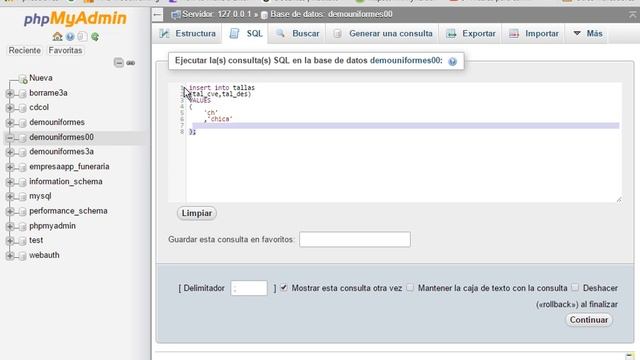This screenshot has height=360, width=640.
Task: Click the Delimitador input field
Action: pyautogui.click(x=249, y=288)
